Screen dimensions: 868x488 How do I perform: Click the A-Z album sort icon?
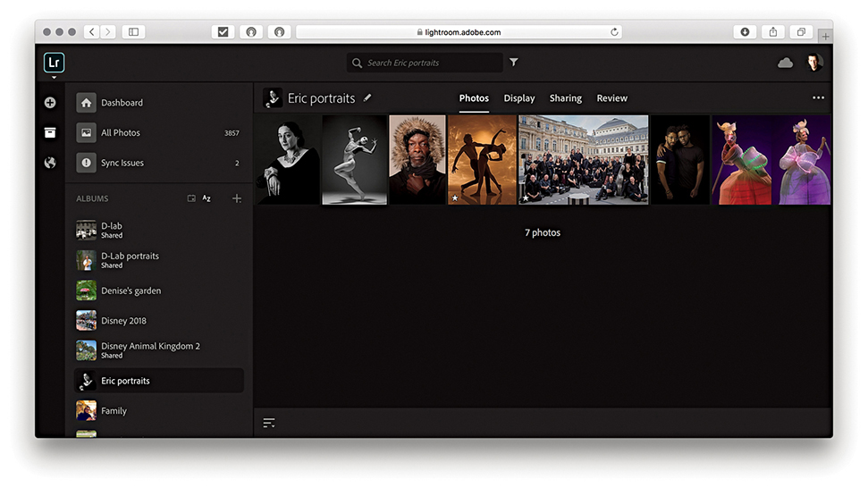coord(207,198)
